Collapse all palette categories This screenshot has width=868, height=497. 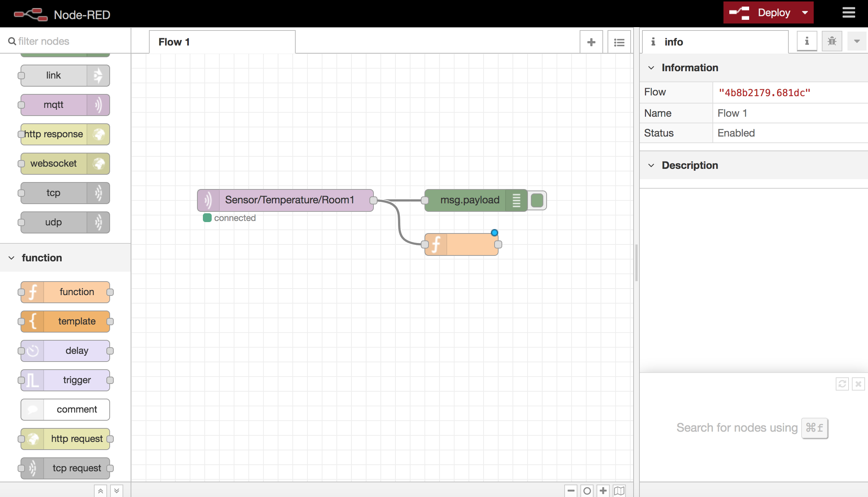[x=101, y=491]
